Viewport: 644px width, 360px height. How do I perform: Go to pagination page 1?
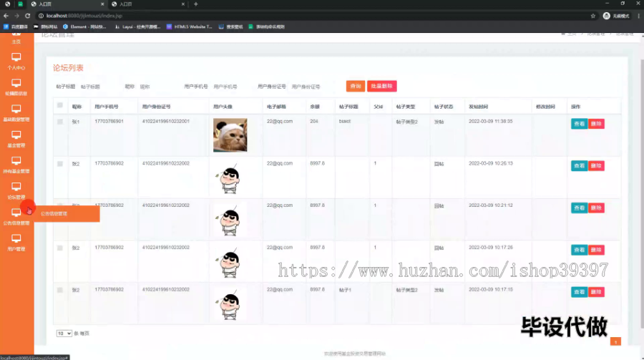[615, 341]
